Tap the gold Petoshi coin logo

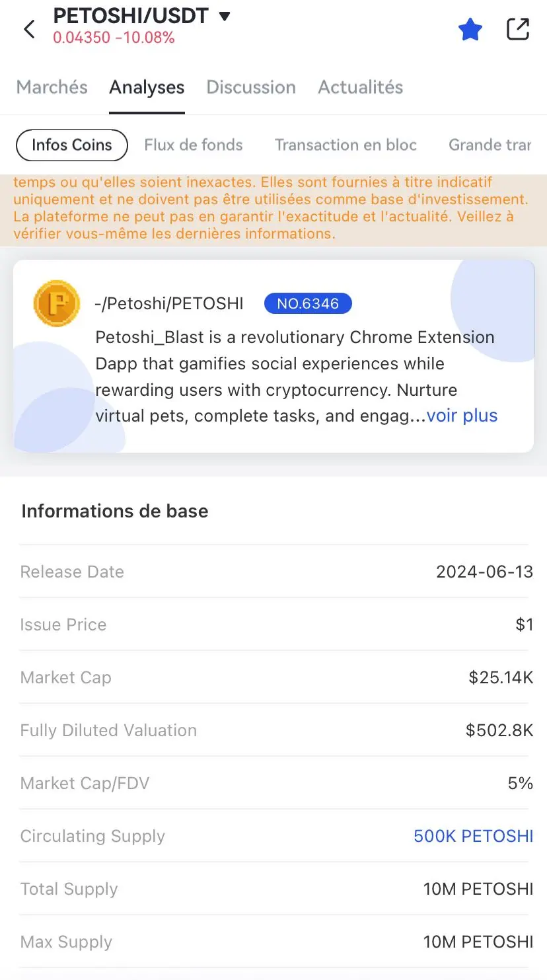click(57, 303)
